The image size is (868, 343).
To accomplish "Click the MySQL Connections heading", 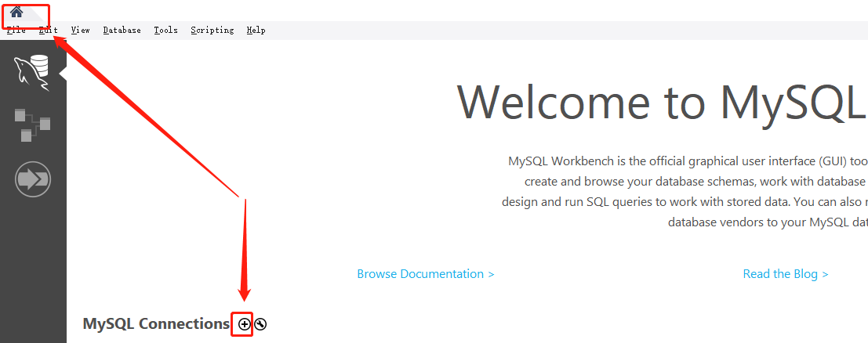I will (x=156, y=323).
